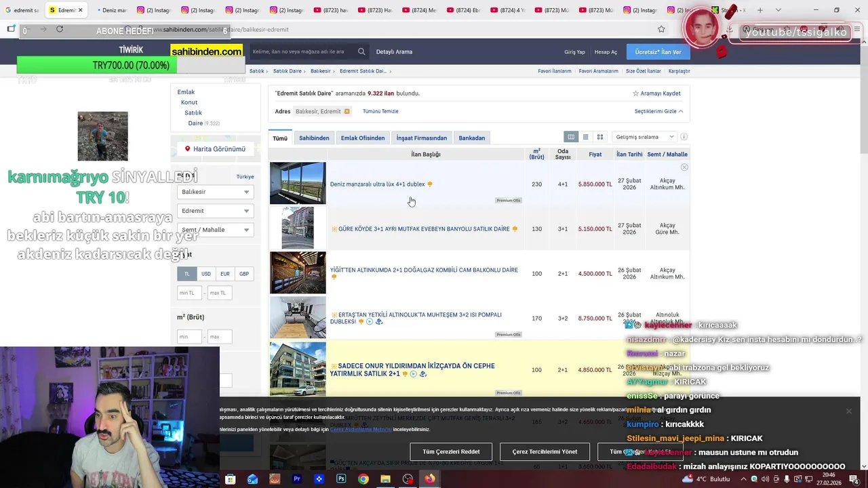This screenshot has height=488, width=868.
Task: Open Deniz manzaralı ultra lüx 4+1 dublex listing
Action: 378,184
